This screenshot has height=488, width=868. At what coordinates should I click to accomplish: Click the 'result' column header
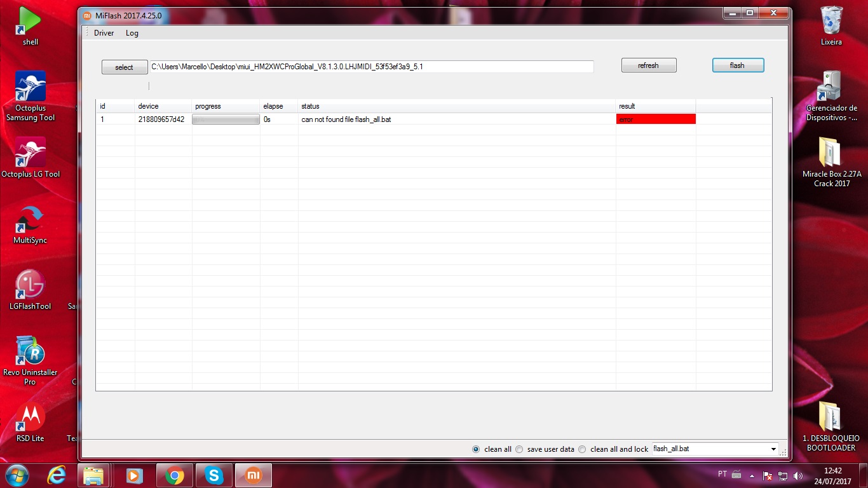point(656,106)
